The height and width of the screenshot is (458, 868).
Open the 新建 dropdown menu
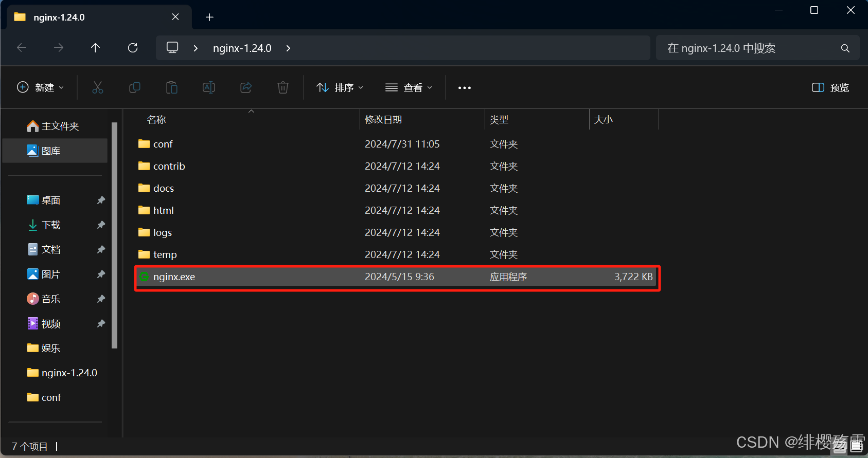click(x=41, y=87)
